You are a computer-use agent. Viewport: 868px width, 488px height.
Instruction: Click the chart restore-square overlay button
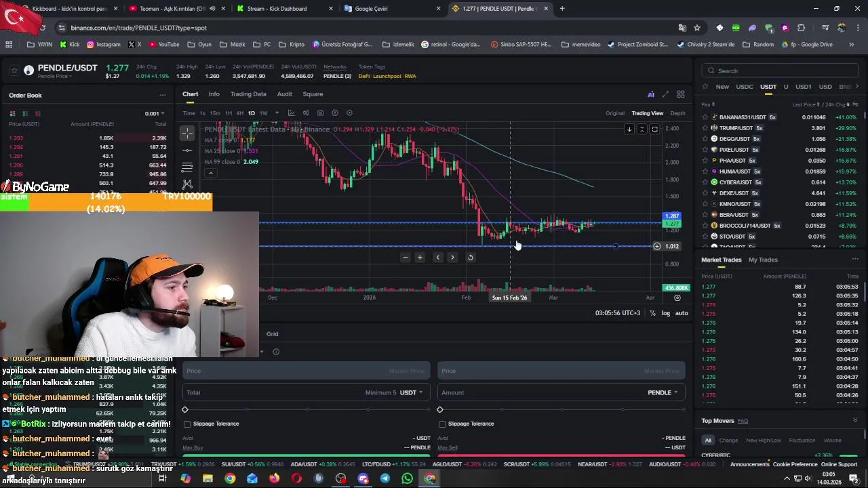click(x=654, y=129)
